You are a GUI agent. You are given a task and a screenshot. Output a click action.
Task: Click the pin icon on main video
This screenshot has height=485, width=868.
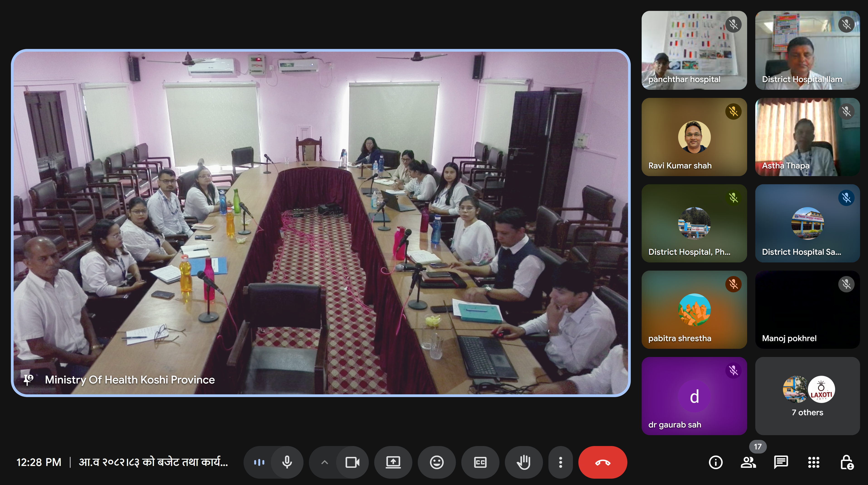[x=29, y=380]
